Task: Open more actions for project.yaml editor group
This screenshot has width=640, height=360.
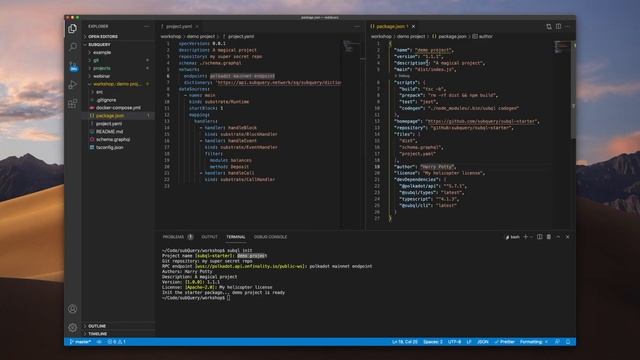Action: tap(357, 27)
